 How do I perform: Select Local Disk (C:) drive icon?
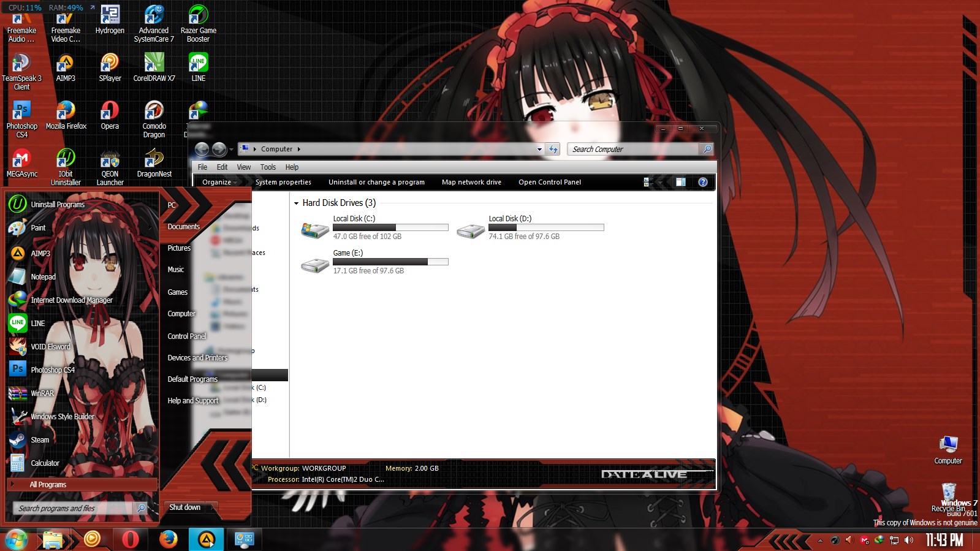tap(315, 230)
